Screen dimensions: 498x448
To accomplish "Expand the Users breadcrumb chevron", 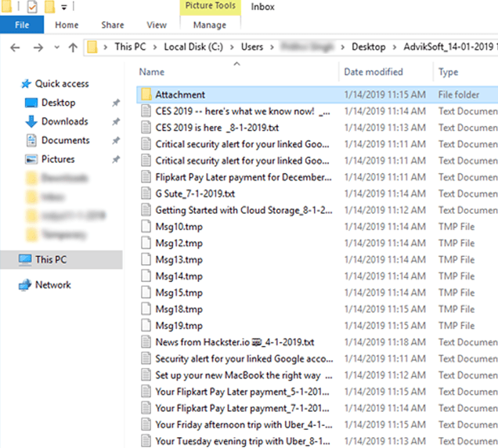I will click(272, 47).
